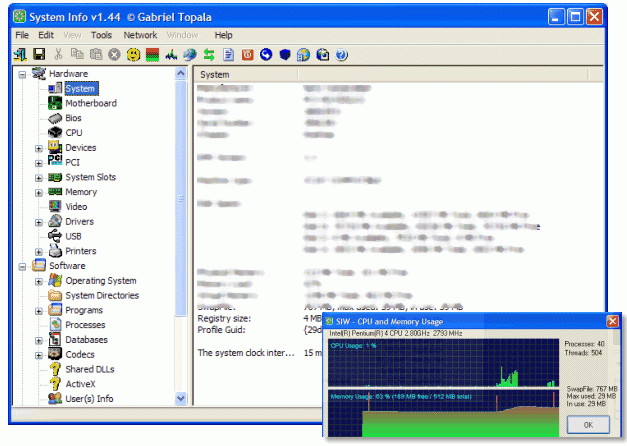Click the document report toolbar icon
627x446 pixels.
228,55
